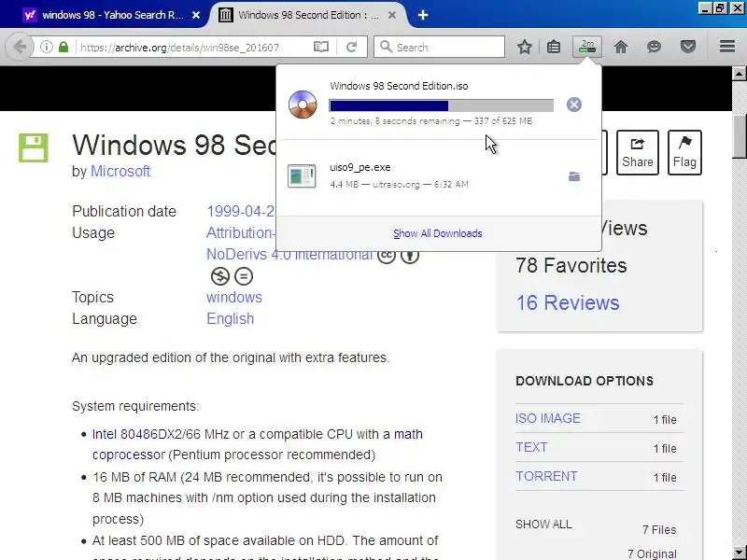Cancel the Windows 98 Second Edition.iso download
This screenshot has height=560, width=747.
(574, 105)
